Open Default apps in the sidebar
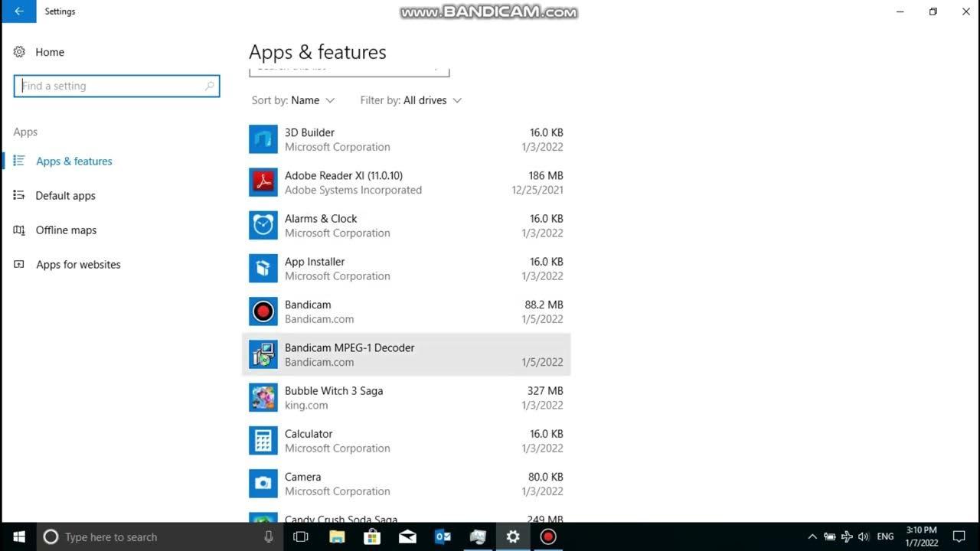980x551 pixels. tap(65, 195)
